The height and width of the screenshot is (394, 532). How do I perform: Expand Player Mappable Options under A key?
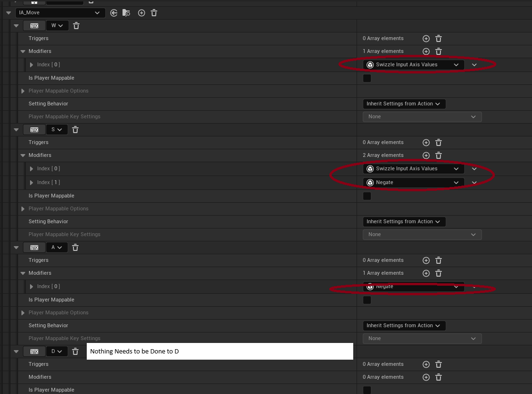pyautogui.click(x=23, y=312)
